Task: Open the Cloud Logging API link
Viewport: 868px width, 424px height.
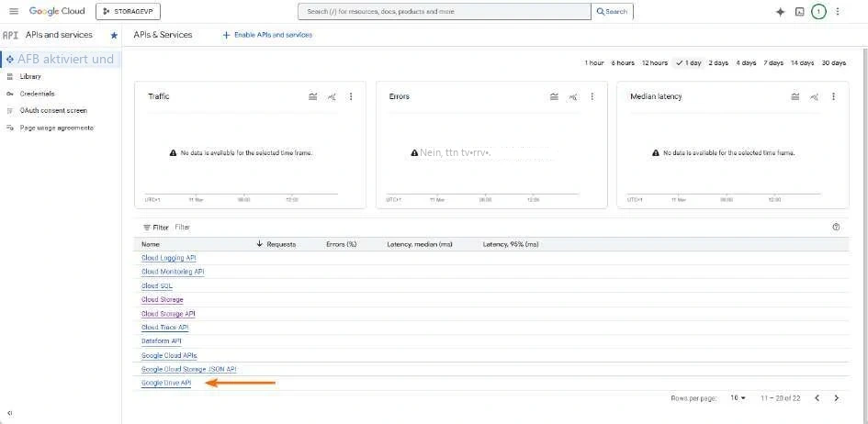Action: [x=169, y=258]
